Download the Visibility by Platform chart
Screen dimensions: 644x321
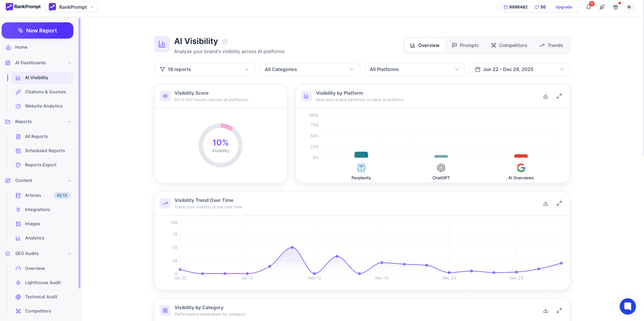545,96
